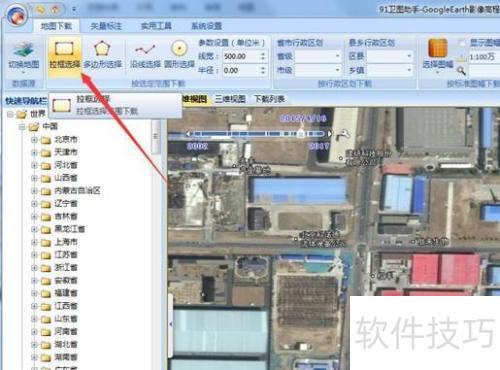Expand the 北京市 tree node
This screenshot has height=370, width=500.
[34, 140]
